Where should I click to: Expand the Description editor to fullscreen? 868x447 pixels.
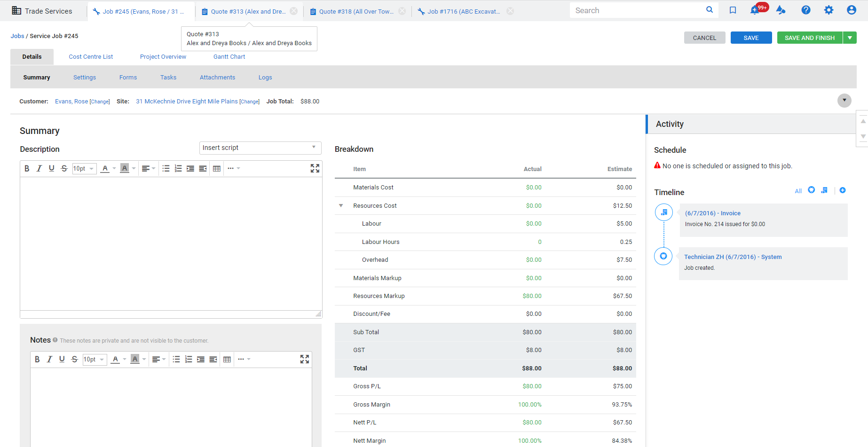(315, 168)
